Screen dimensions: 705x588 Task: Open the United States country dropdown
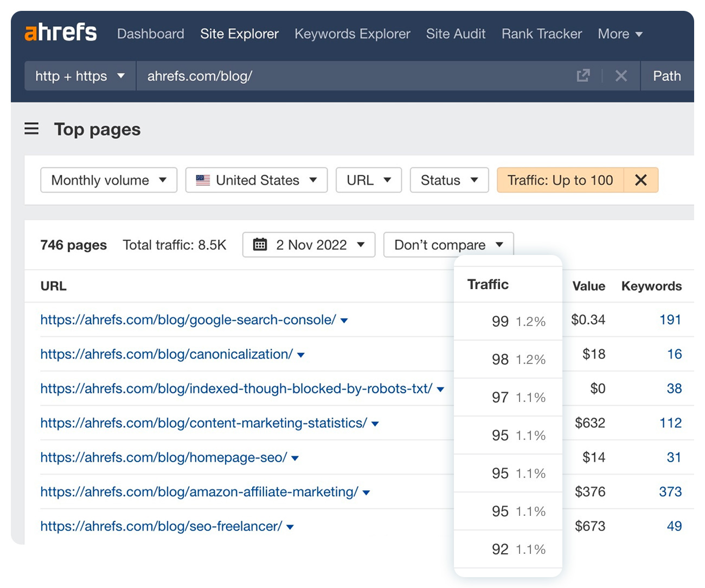pos(256,180)
